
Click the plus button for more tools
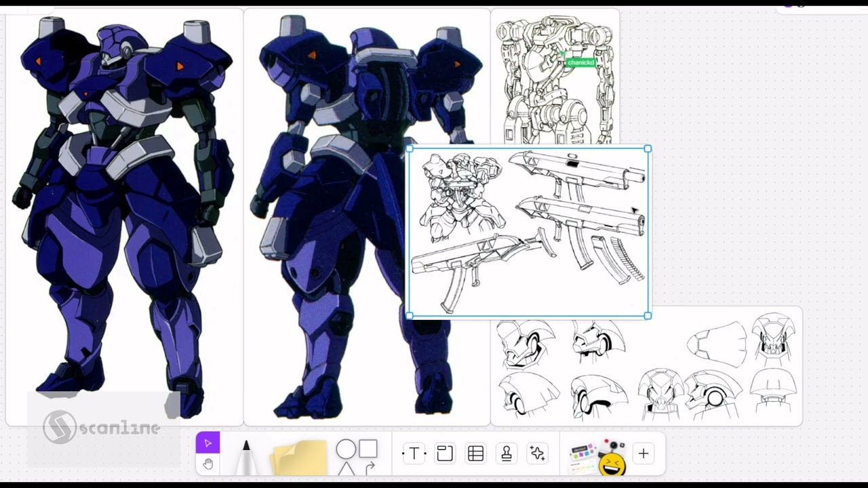point(643,453)
